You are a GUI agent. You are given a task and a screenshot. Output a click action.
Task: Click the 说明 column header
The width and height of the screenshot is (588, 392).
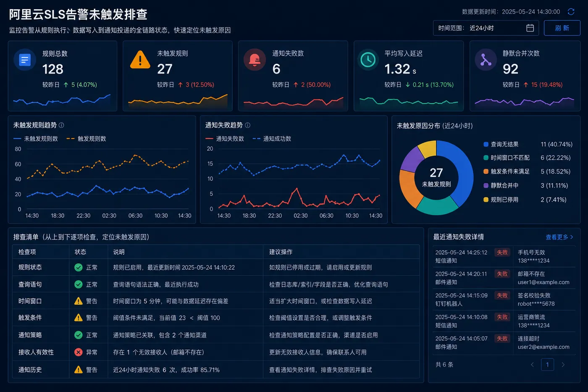[x=119, y=252]
